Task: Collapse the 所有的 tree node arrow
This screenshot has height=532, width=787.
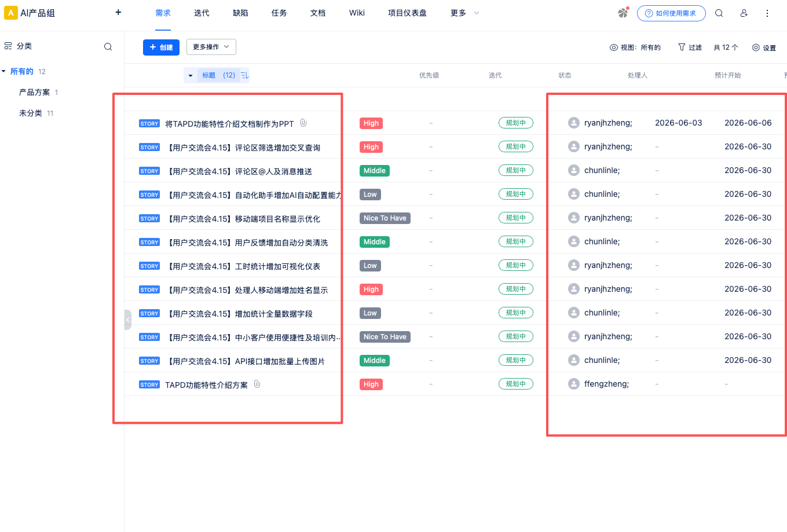Action: [4, 71]
